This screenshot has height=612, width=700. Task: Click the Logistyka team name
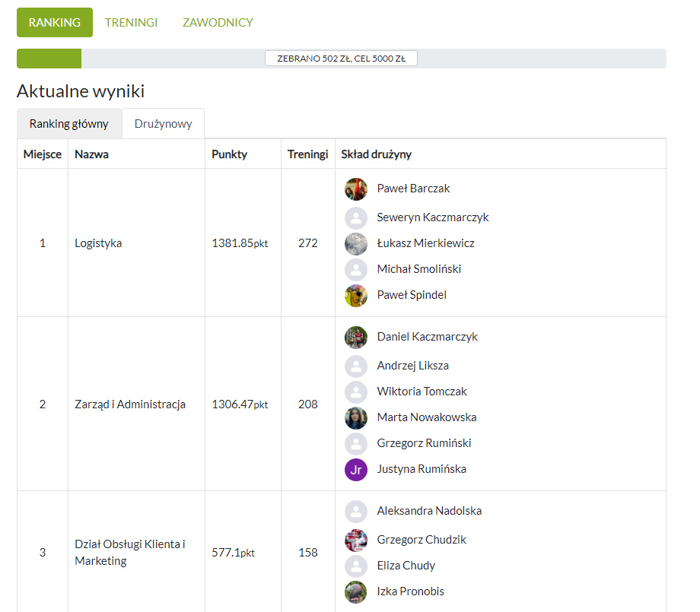click(x=98, y=243)
